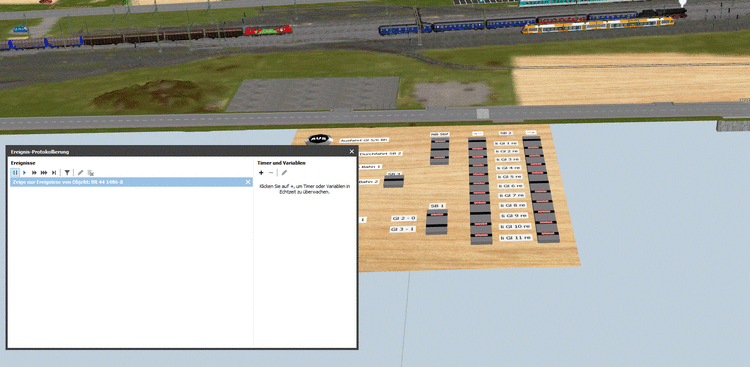Click the 'Ausfahrt Gl 5/6 Bh' label
This screenshot has height=367, width=750.
[364, 141]
